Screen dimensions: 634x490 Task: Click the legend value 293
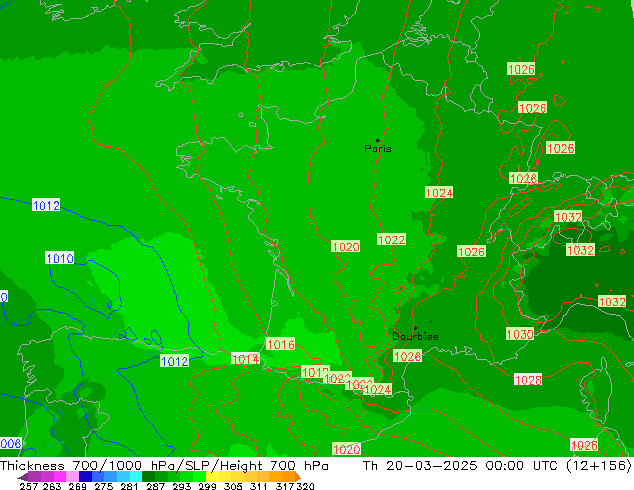point(182,486)
